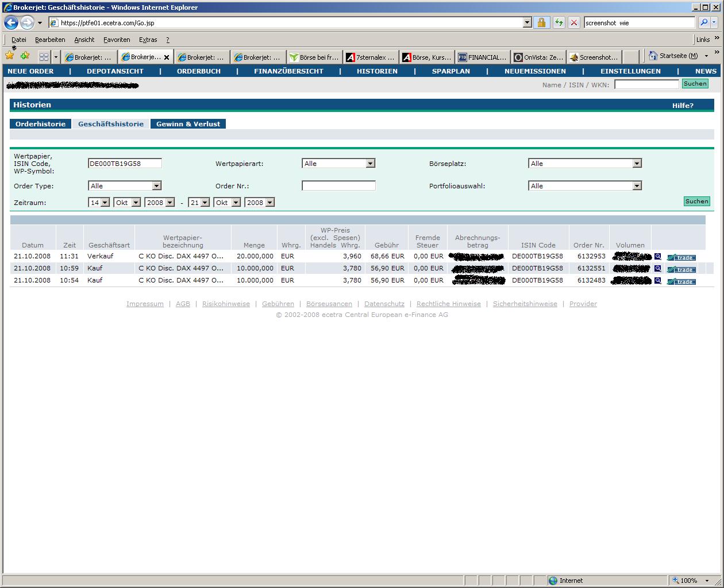Screen dimensions: 724x588
Task: Switch to the Gewinn & Verlust tab
Action: tap(188, 124)
